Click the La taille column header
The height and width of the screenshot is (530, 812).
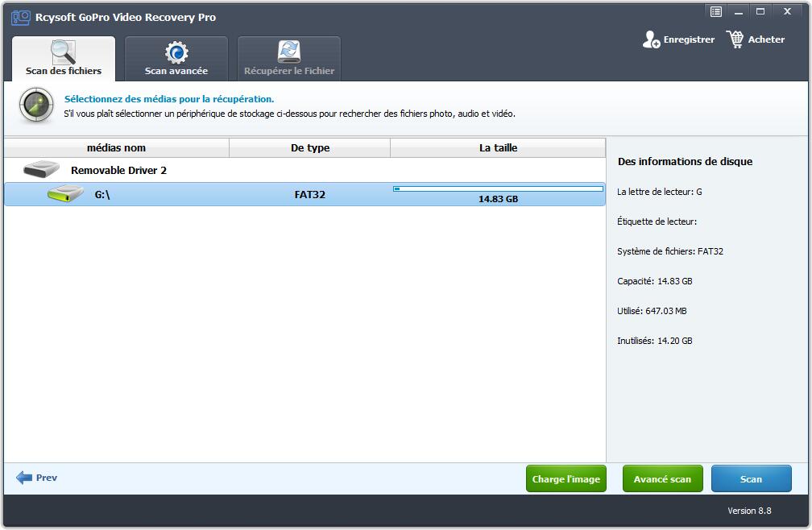[498, 147]
